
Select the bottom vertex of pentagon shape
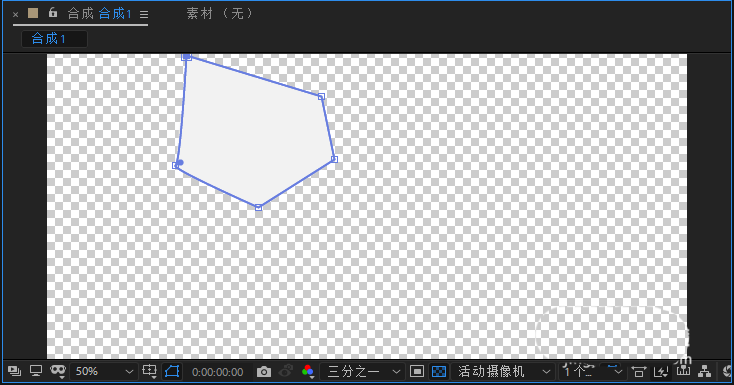(258, 207)
